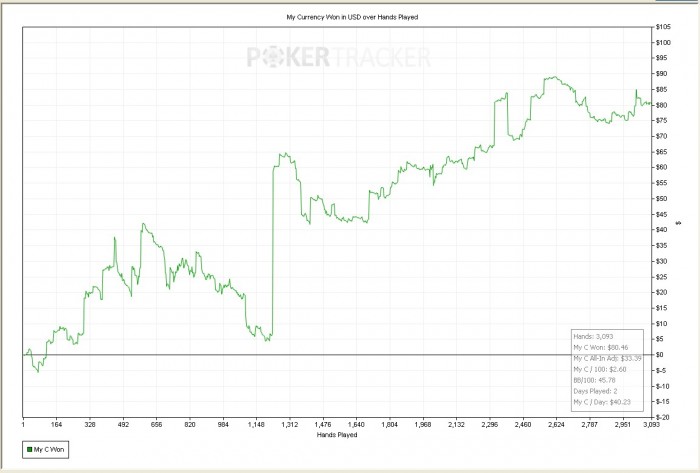Click the $100 y-axis label
Viewport: 700px width, 473px height.
[663, 42]
